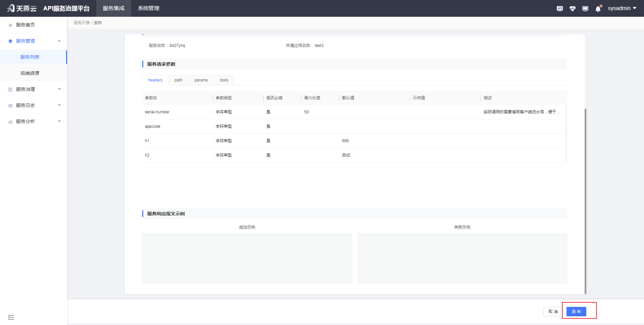
Task: Click the 服务分析 chart icon
Action: [10, 122]
